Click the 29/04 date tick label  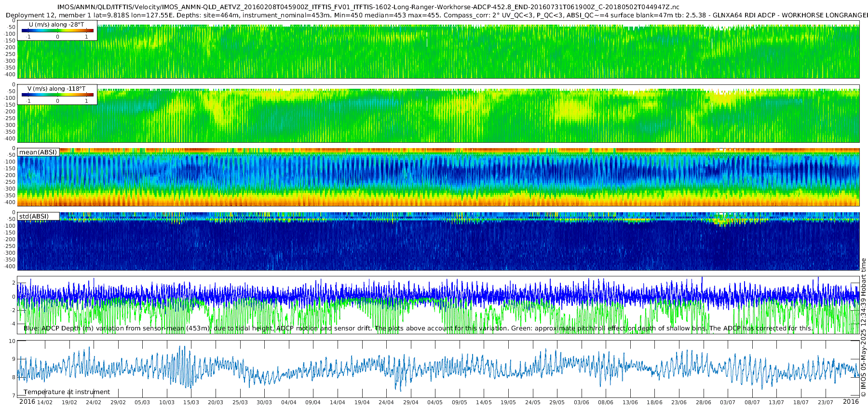(x=411, y=402)
